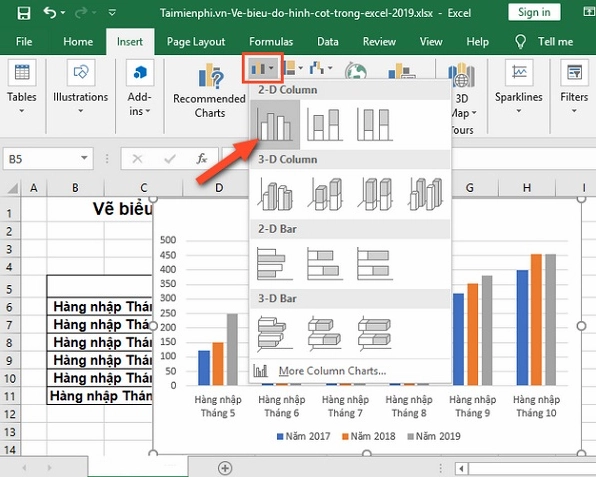Select 3-D Stacked Bar chart

click(x=324, y=333)
